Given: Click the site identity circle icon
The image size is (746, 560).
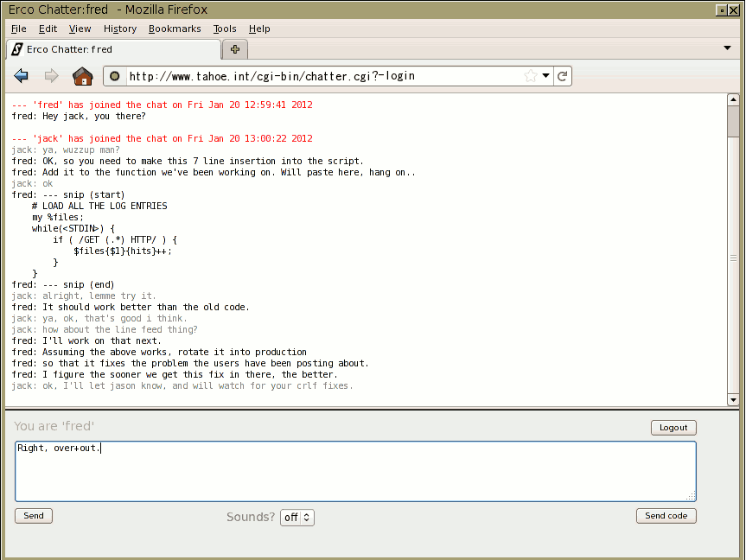Looking at the screenshot, I should pyautogui.click(x=115, y=76).
